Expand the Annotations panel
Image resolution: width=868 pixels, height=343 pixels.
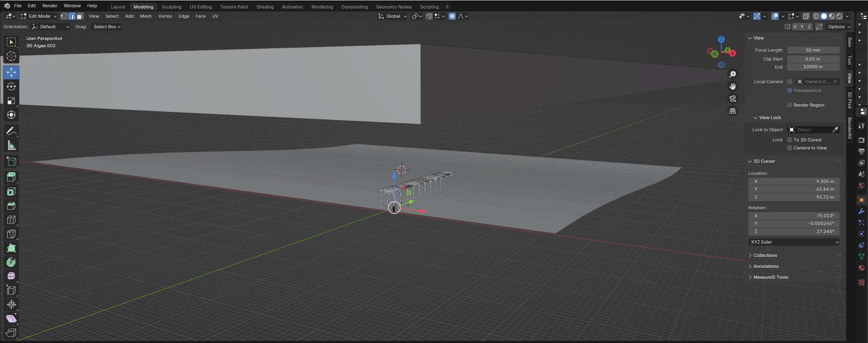click(x=766, y=266)
